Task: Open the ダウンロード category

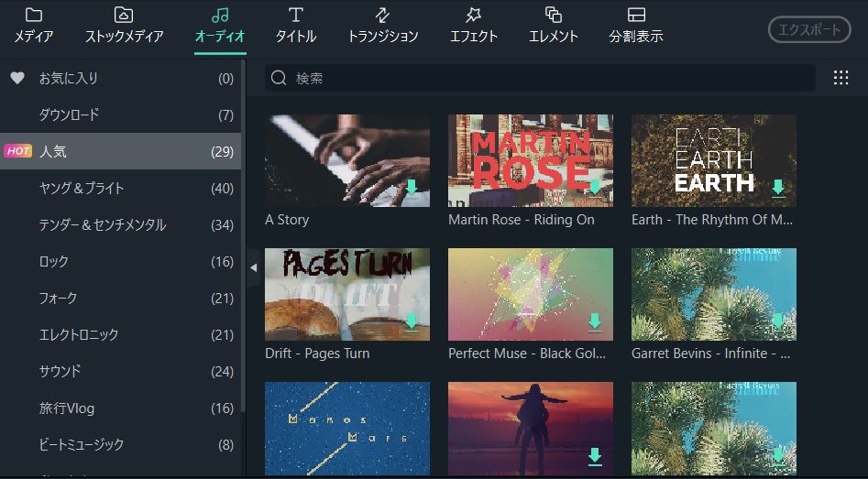Action: point(121,114)
